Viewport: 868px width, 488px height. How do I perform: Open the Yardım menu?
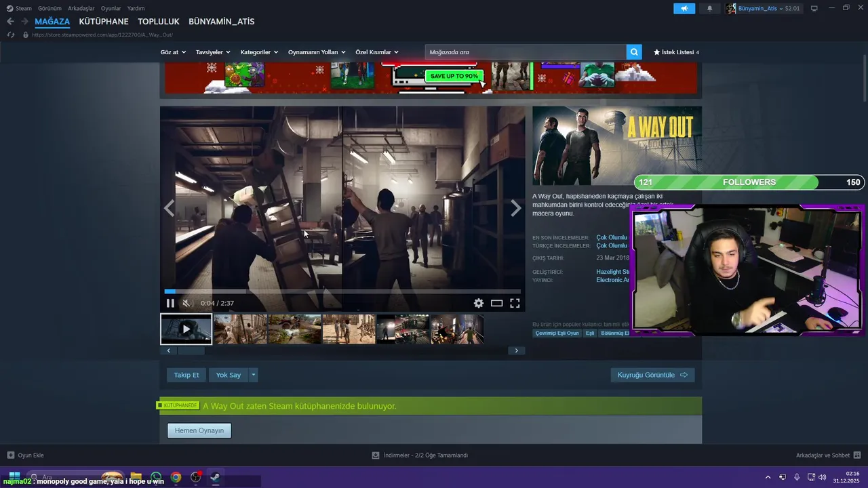pyautogui.click(x=136, y=8)
